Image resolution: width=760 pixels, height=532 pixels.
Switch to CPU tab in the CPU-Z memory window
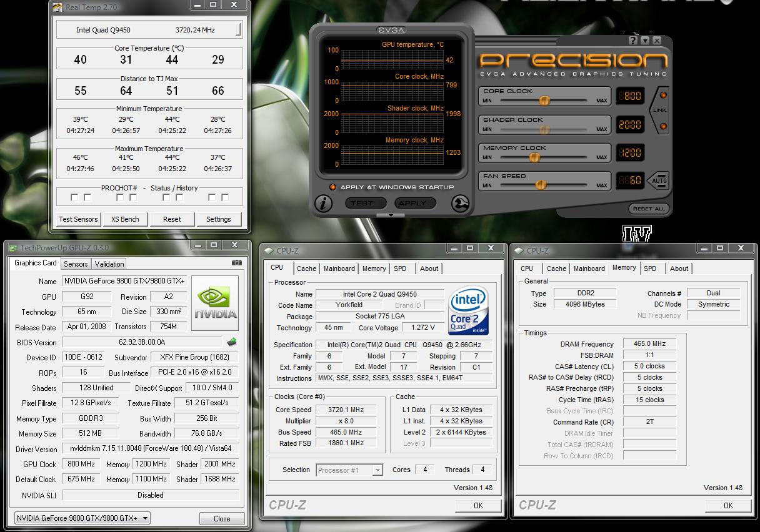point(527,268)
